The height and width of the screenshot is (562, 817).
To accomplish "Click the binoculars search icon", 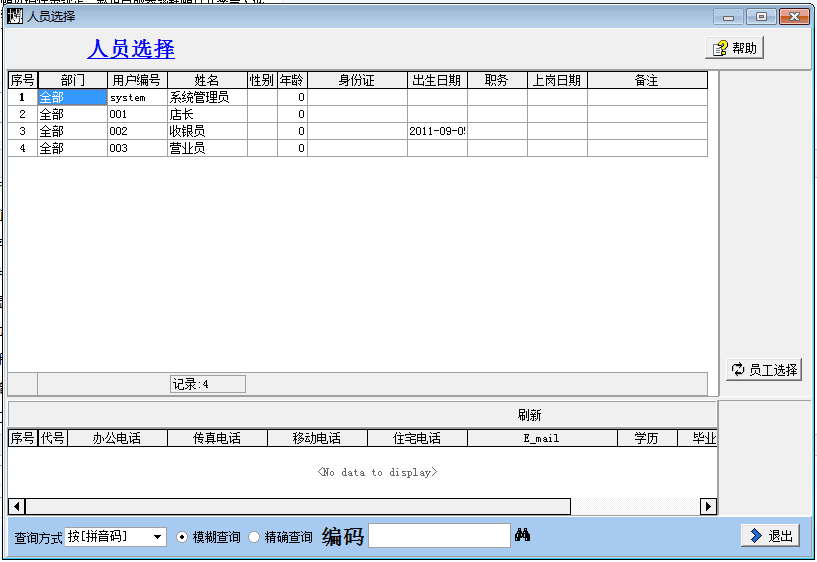I will [x=522, y=536].
